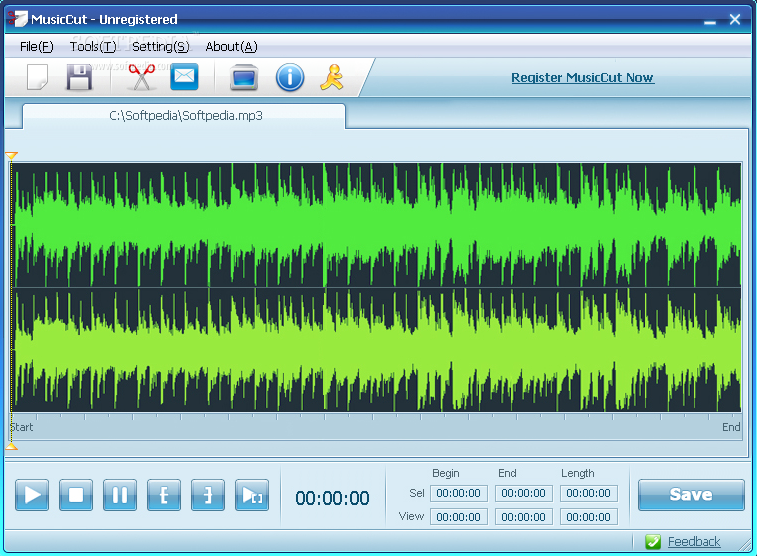Click the monitor screen toolbar icon
This screenshot has height=556, width=757.
pyautogui.click(x=244, y=77)
